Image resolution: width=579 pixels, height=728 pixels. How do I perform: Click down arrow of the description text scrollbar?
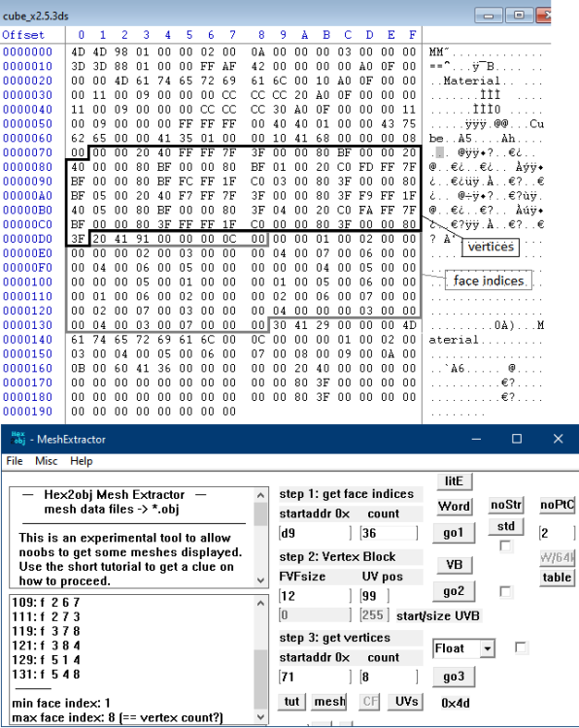[x=260, y=579]
